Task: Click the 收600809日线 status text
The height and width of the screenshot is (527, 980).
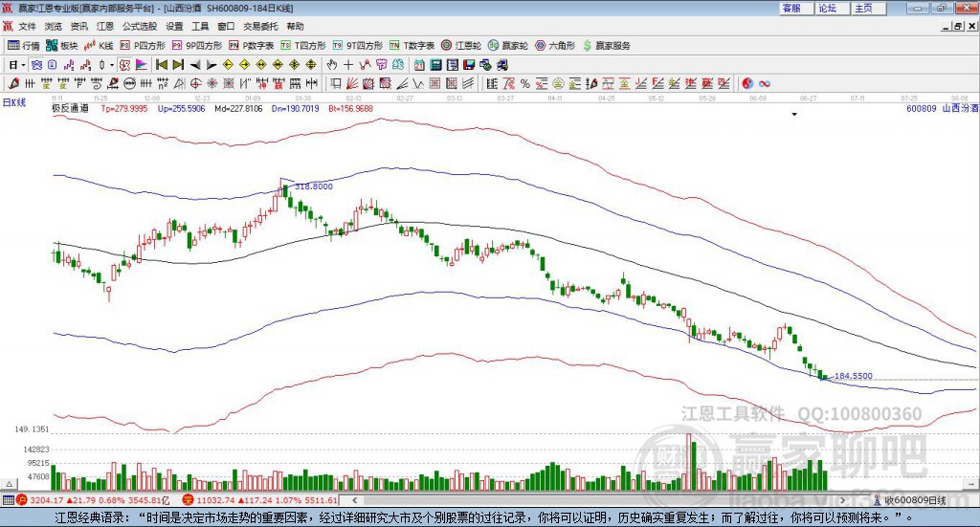Action: (916, 500)
